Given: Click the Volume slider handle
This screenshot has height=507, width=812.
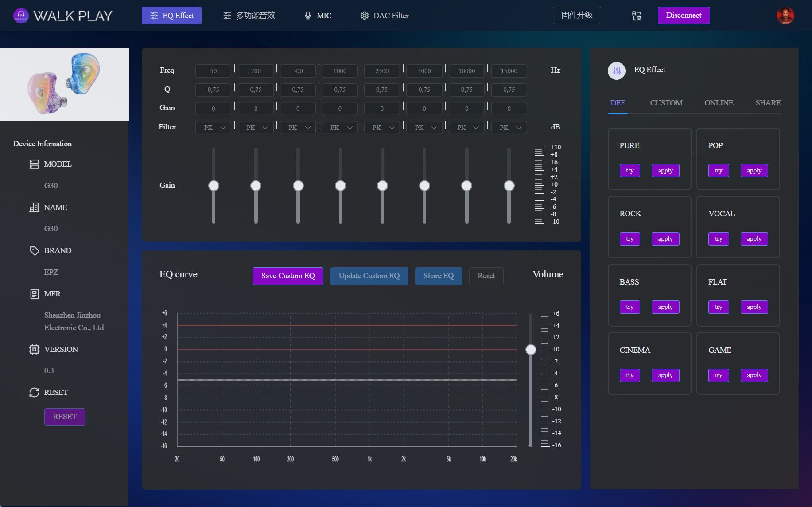Looking at the screenshot, I should point(531,350).
